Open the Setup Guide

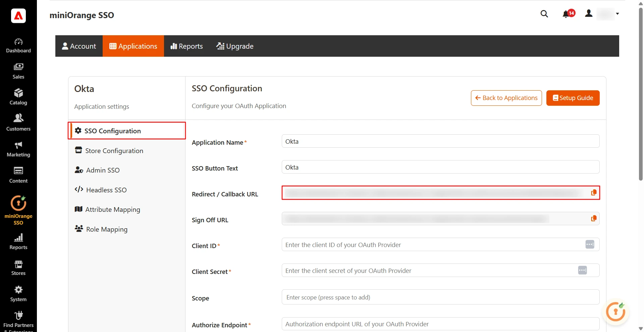coord(573,98)
